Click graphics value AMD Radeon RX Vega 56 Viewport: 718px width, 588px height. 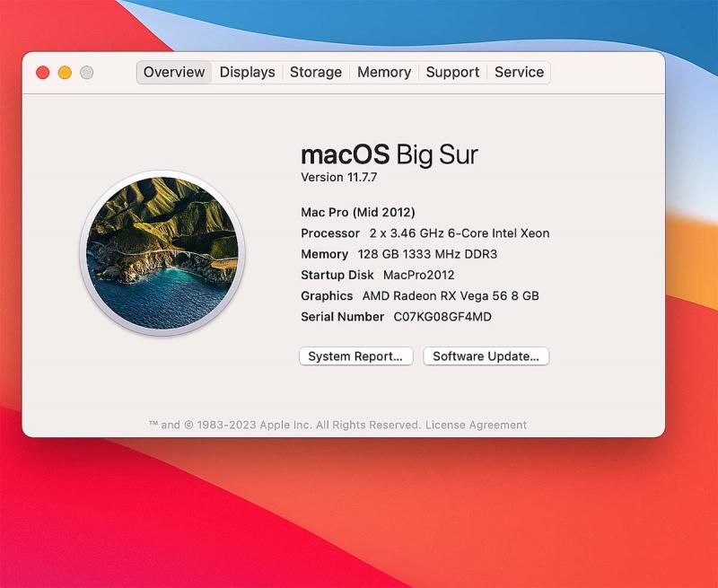(451, 296)
